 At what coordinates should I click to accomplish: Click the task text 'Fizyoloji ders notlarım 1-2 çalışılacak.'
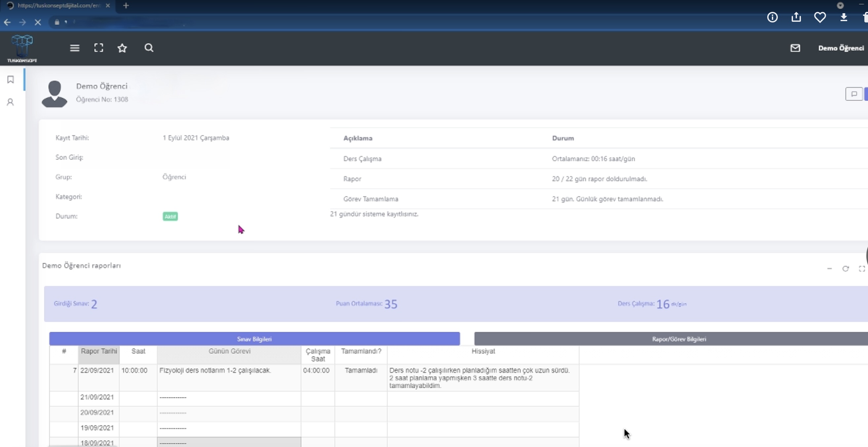point(215,371)
